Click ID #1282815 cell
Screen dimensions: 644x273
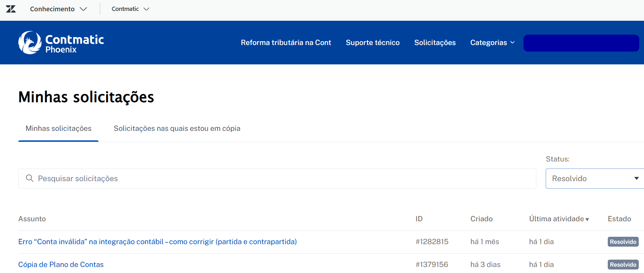(432, 242)
